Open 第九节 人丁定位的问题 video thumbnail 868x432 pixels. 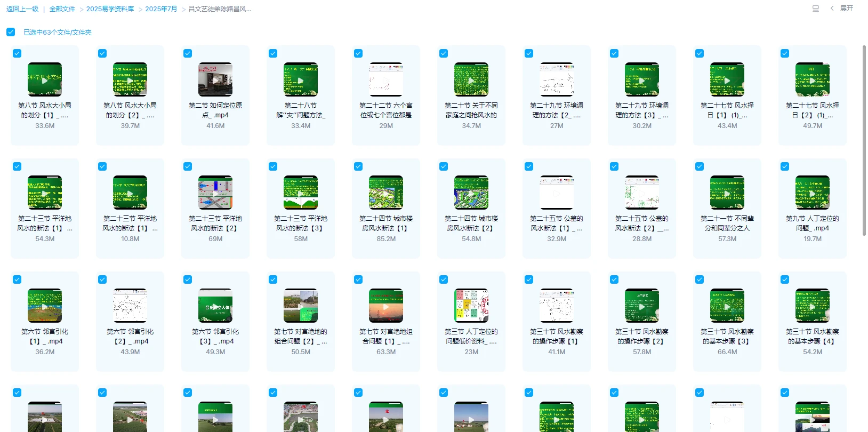pyautogui.click(x=813, y=193)
